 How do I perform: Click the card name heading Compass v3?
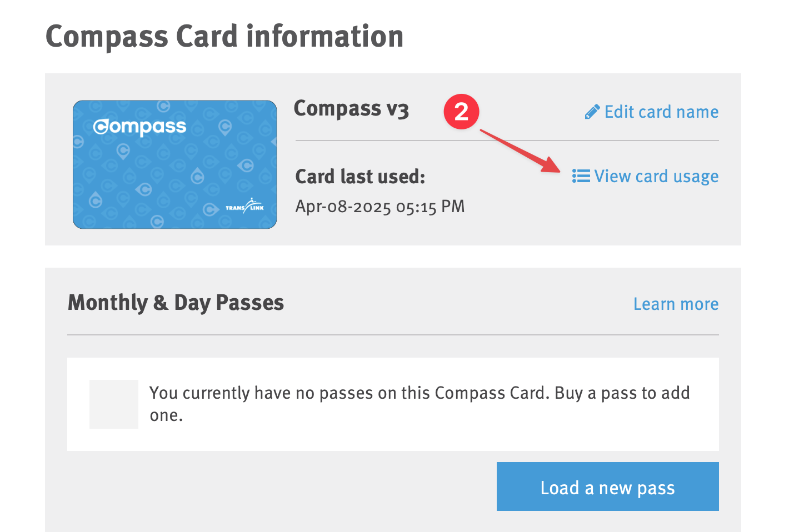point(351,109)
